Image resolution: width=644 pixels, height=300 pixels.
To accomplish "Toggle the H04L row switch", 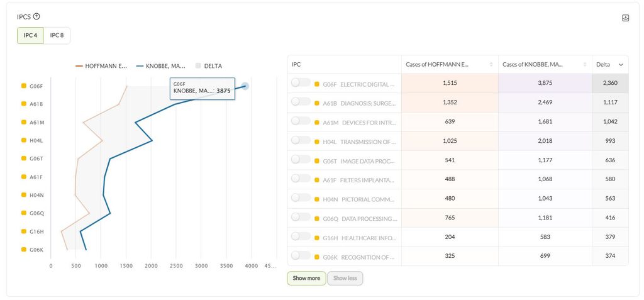I will point(301,140).
